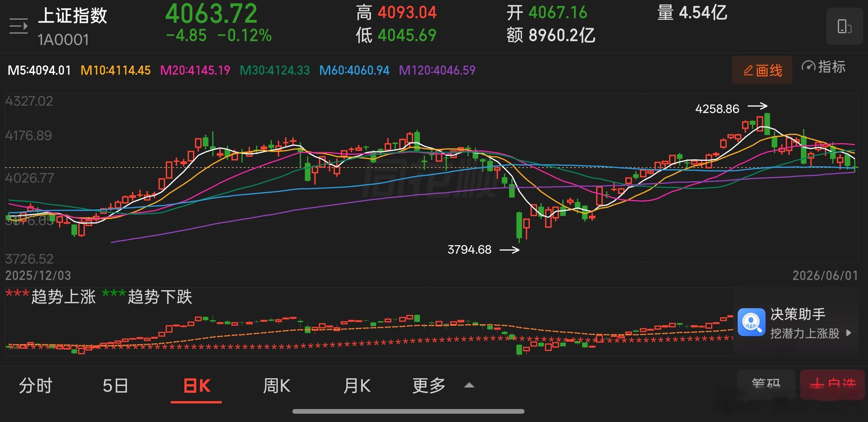Tap the 高 4093.04 high value
Viewport: 868px width, 422px height.
(x=396, y=13)
